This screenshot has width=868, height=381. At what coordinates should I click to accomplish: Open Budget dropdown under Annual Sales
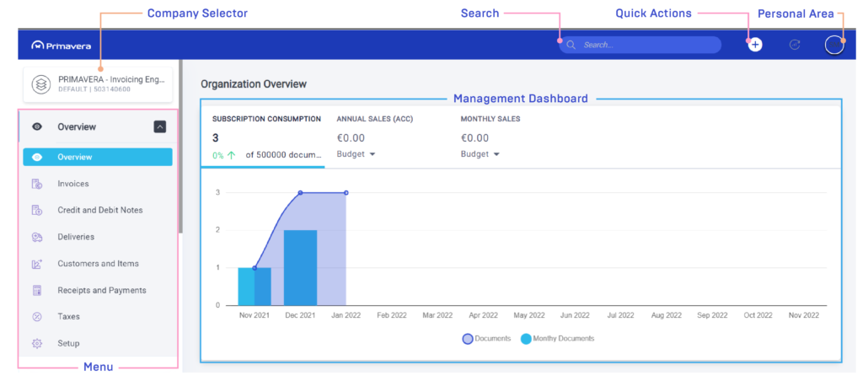[x=356, y=154]
